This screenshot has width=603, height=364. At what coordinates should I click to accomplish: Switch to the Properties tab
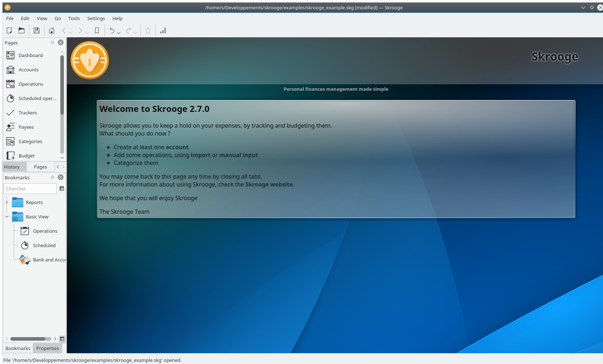click(x=47, y=348)
